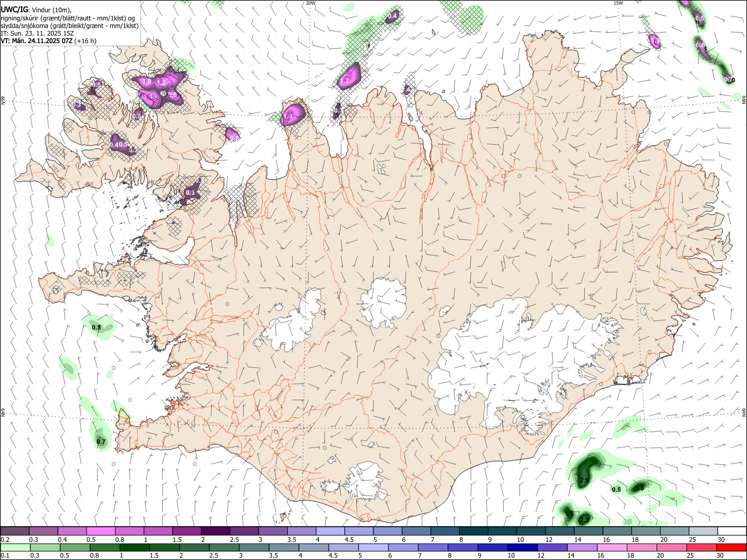This screenshot has width=747, height=560.
Task: Pick the pale green 0.1–0.3 lower-scale swatch
Action: (x=15, y=547)
